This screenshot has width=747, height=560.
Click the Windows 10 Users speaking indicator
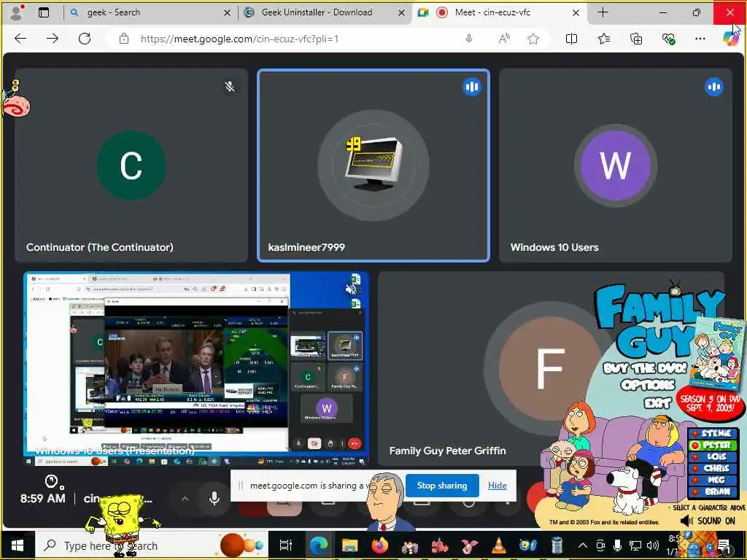click(713, 87)
